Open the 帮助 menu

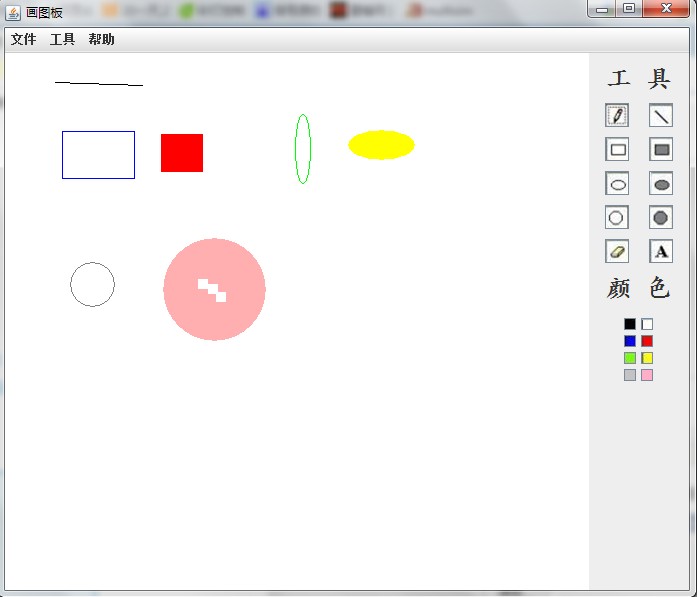(101, 40)
